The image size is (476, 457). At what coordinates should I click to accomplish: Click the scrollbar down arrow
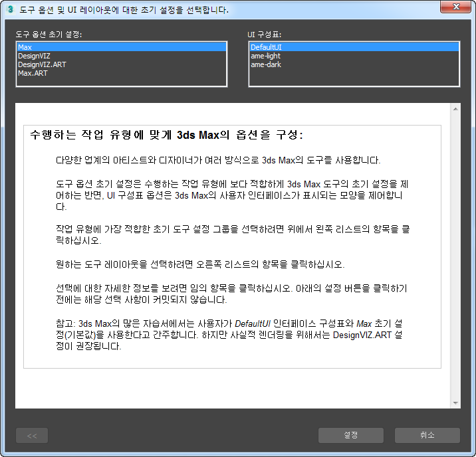455,403
